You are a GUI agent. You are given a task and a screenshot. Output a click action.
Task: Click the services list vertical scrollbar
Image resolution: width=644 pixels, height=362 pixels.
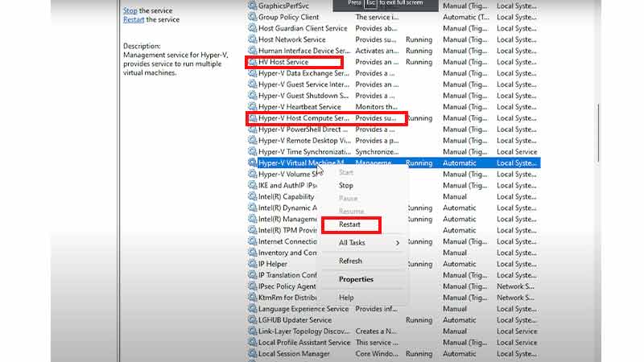598,133
